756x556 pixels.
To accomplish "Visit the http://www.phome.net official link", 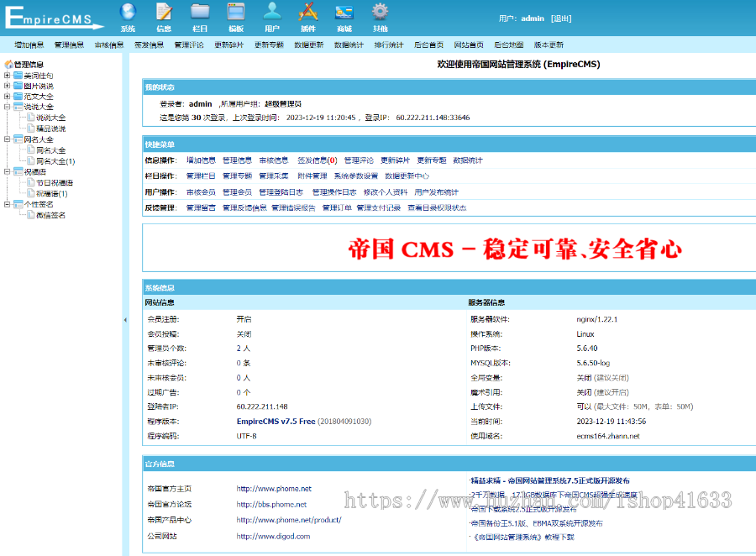I will (274, 489).
